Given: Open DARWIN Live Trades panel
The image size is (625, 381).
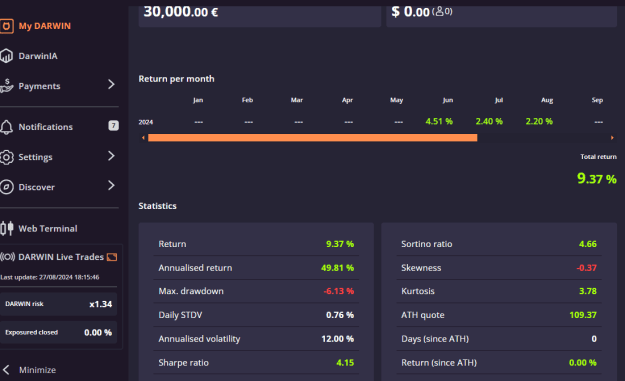Looking at the screenshot, I should [61, 257].
